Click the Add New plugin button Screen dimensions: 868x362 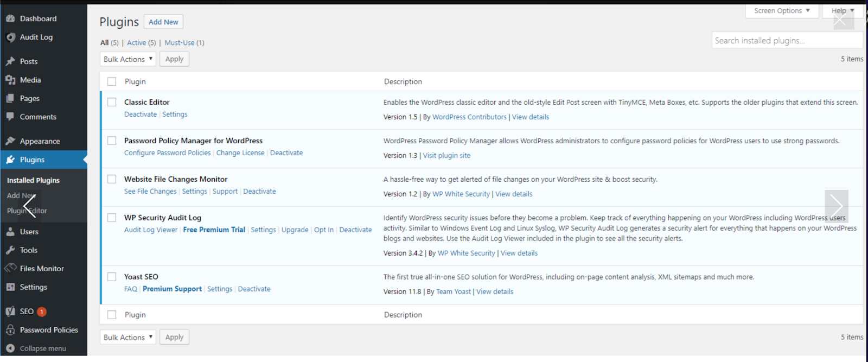(163, 22)
